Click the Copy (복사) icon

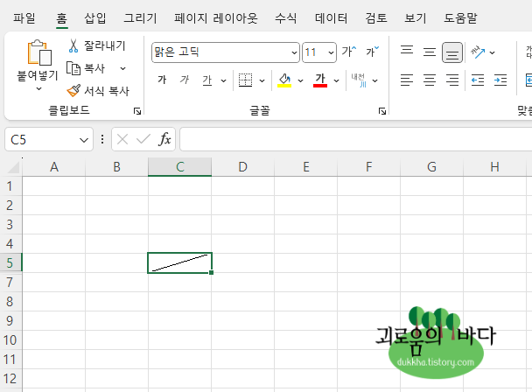pyautogui.click(x=73, y=68)
